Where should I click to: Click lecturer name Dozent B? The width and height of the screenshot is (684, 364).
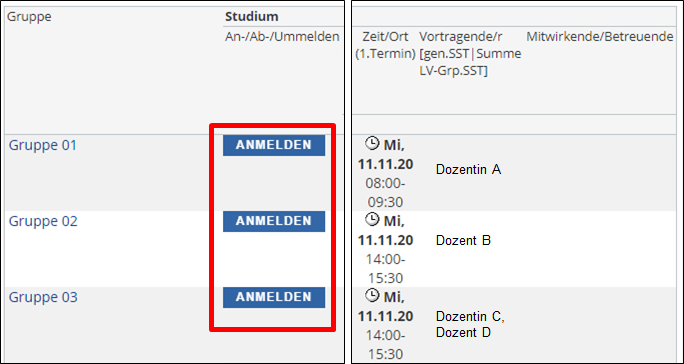point(463,240)
